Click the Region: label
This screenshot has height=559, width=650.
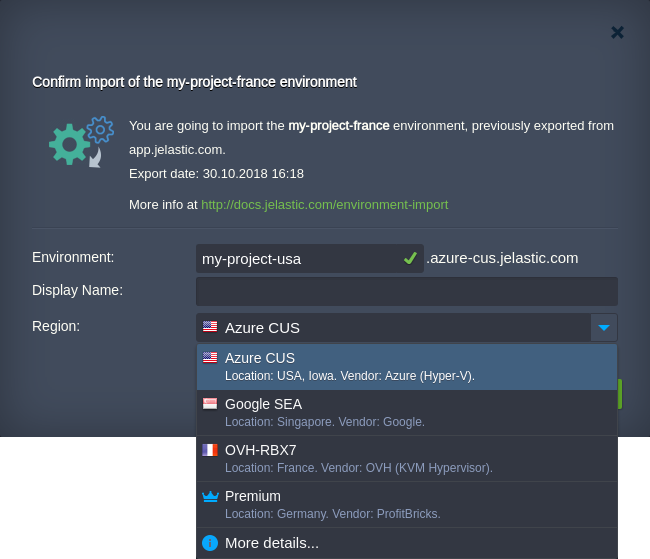click(x=56, y=326)
